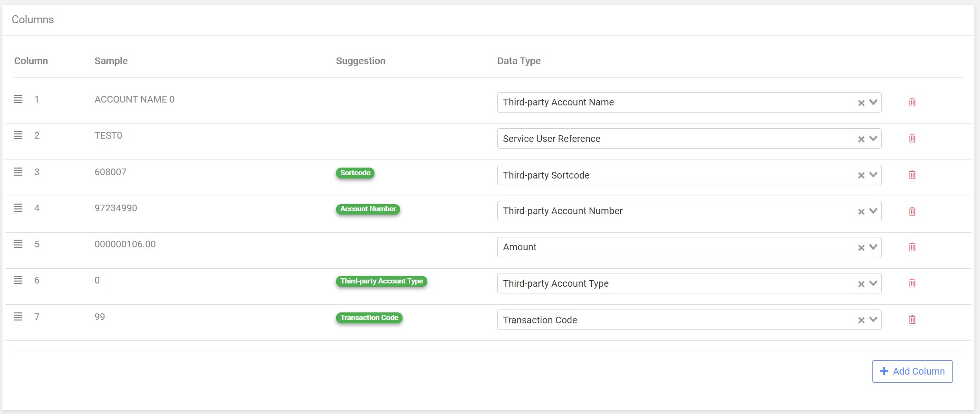Remove the Amount column using trash icon
This screenshot has height=414, width=980.
click(912, 247)
